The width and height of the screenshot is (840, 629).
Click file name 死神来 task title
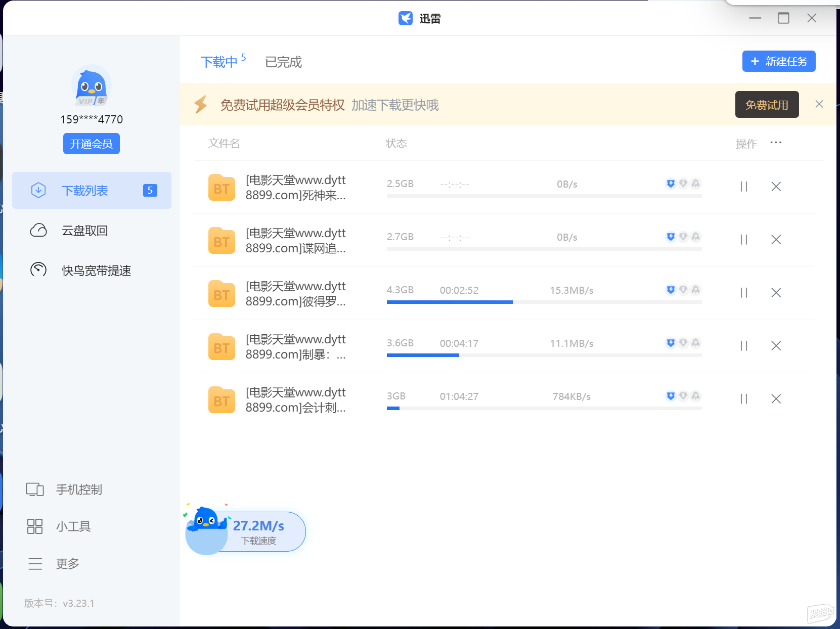point(296,188)
